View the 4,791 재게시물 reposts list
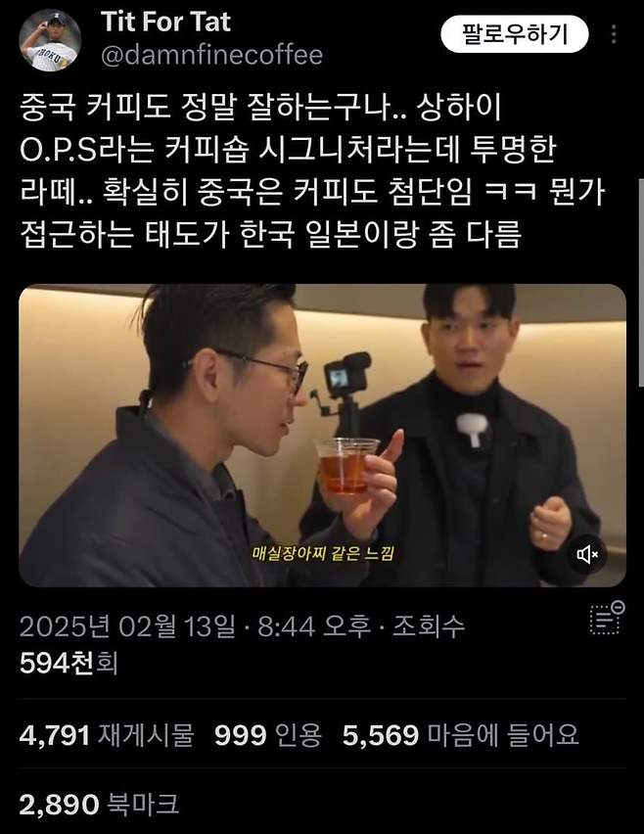 [x=107, y=735]
